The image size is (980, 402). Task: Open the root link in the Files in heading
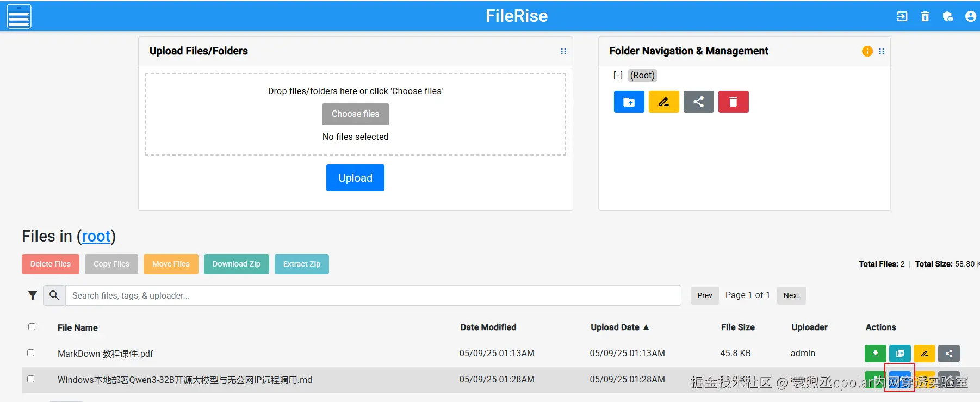(96, 237)
